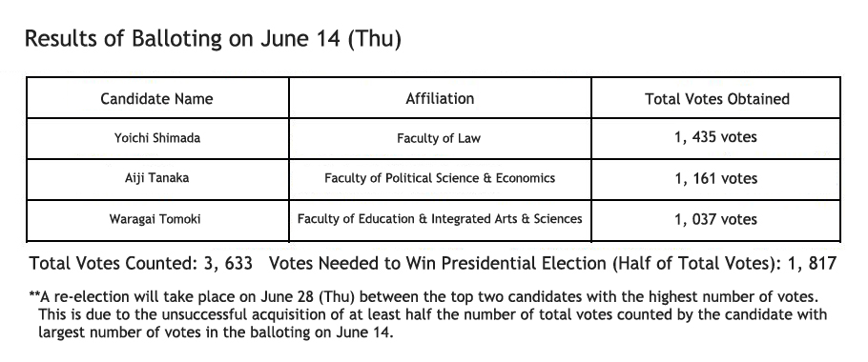Click the 1,037 votes cell
868x362 pixels.
click(x=716, y=219)
